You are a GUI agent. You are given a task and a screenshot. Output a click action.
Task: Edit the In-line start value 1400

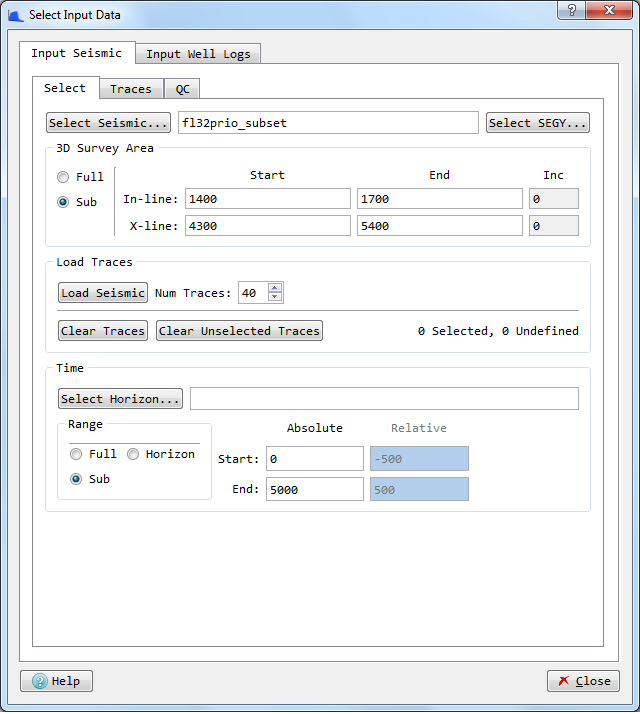pos(268,199)
